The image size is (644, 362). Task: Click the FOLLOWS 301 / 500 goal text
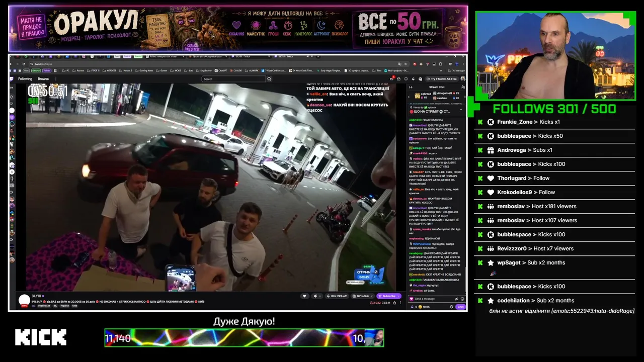click(x=554, y=109)
